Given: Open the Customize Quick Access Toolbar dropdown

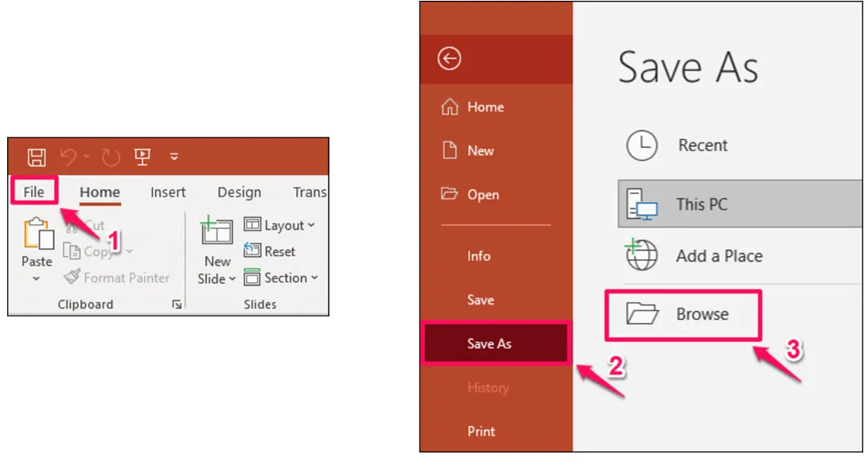Looking at the screenshot, I should pos(174,157).
